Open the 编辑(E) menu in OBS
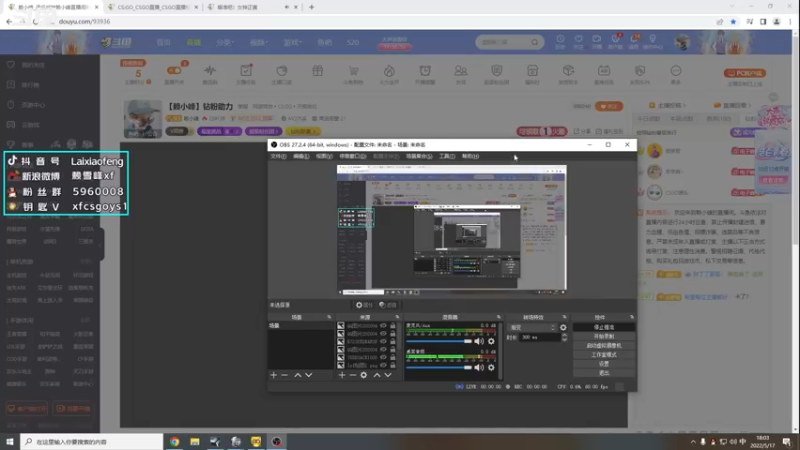Viewport: 800px width, 450px height. [x=301, y=157]
